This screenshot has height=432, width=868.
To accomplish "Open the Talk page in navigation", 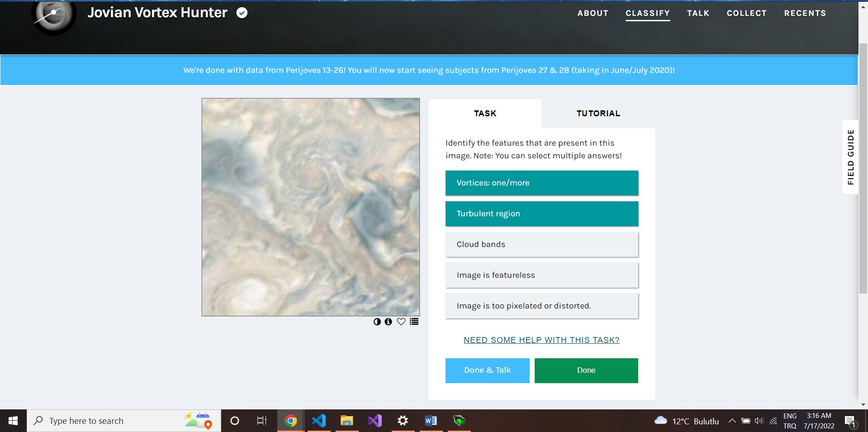I will pos(698,13).
